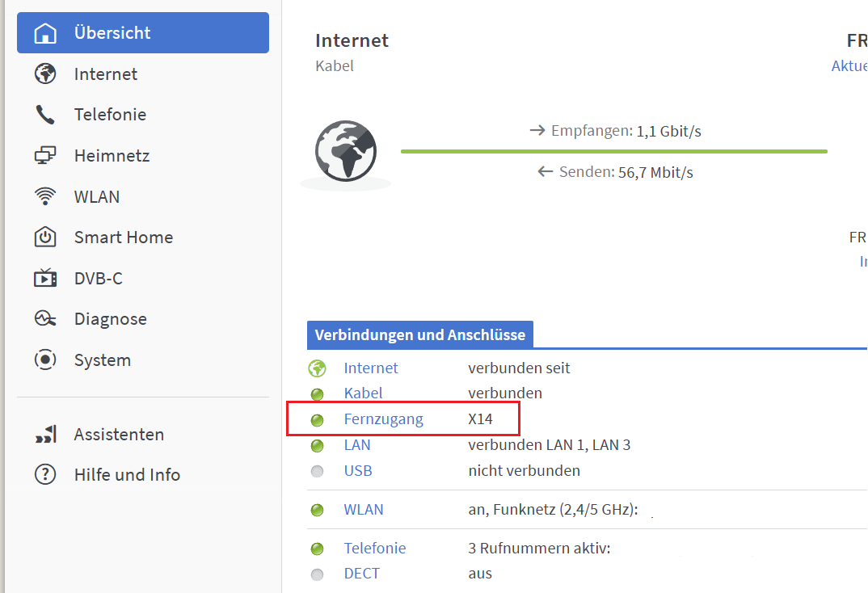This screenshot has width=868, height=593.
Task: Open the Telefonie menu entry
Action: [110, 115]
